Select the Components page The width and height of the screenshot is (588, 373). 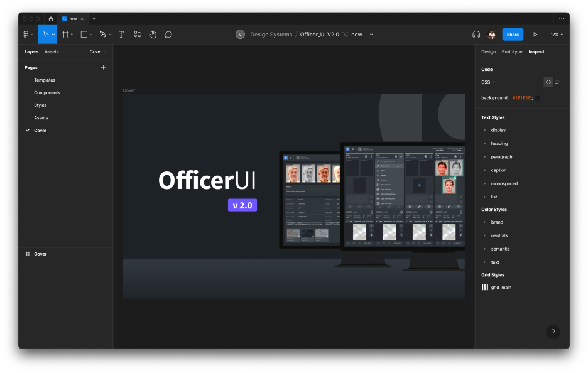point(47,93)
